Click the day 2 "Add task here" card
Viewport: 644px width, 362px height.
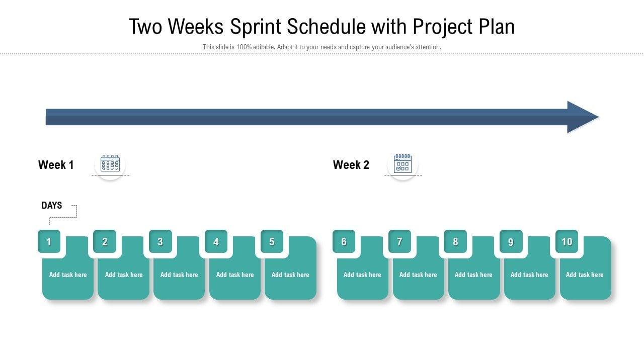point(124,275)
